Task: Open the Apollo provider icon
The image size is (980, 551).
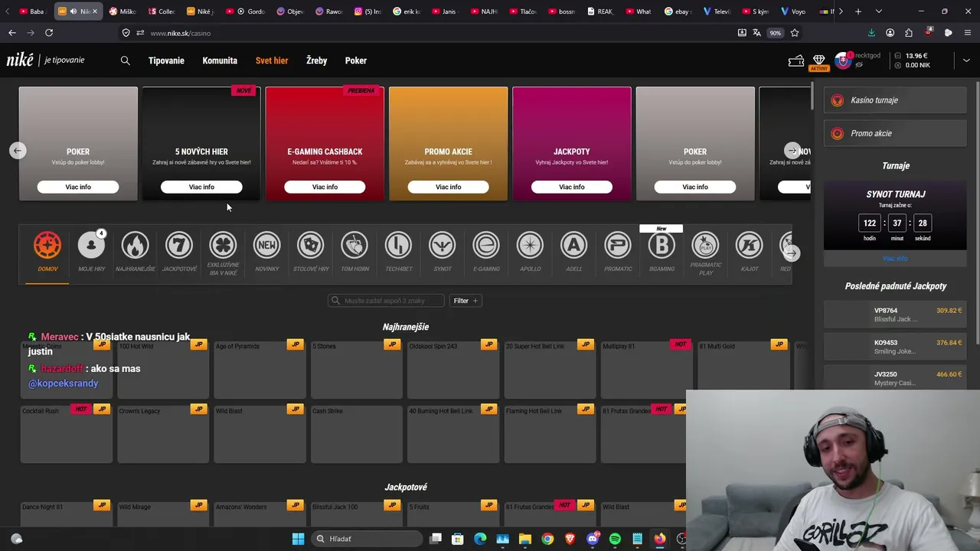Action: tap(530, 245)
